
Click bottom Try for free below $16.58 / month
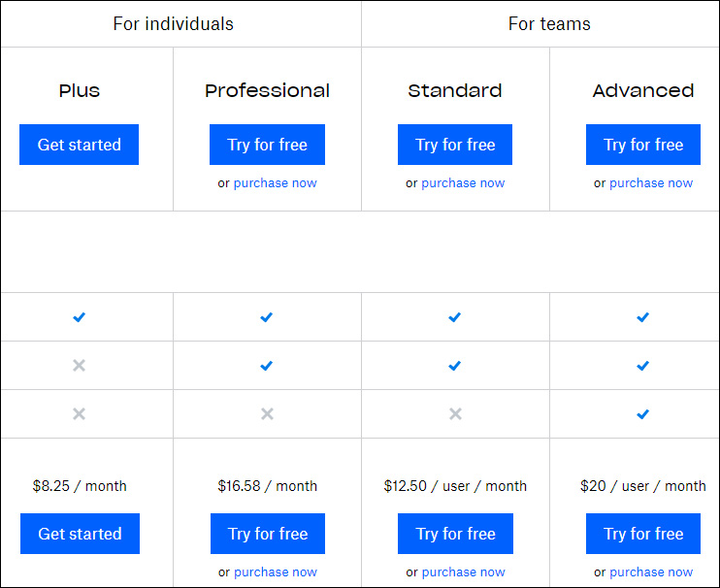pos(268,534)
